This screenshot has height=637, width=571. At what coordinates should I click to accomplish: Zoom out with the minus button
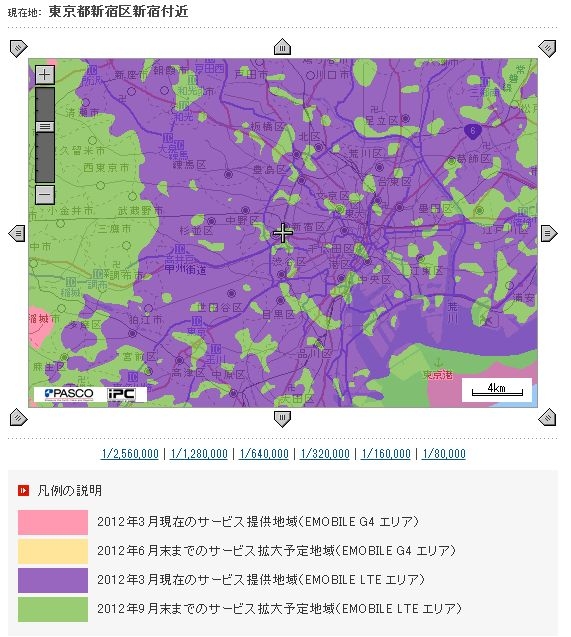45,194
